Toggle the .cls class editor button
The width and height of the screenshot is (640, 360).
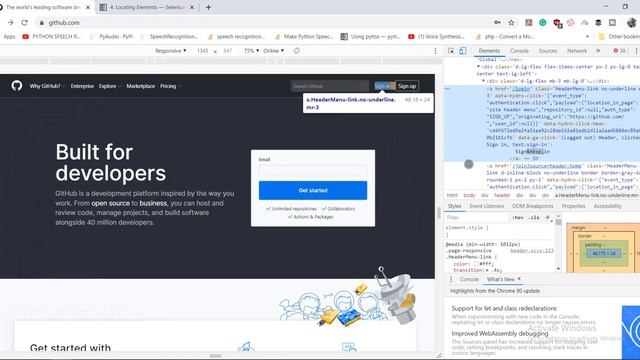pyautogui.click(x=534, y=218)
